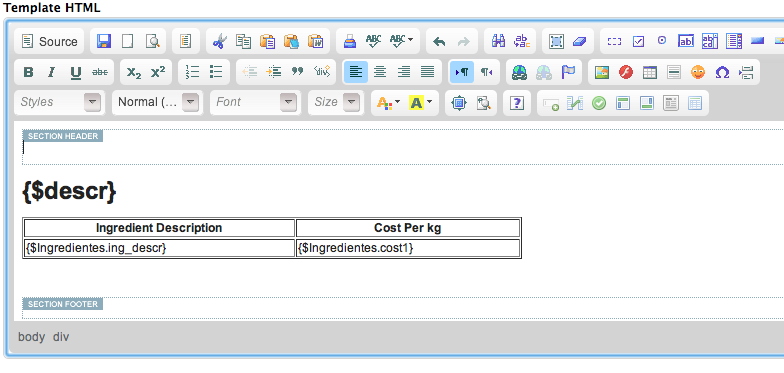The image size is (784, 373).
Task: Click the Source view button
Action: click(x=50, y=42)
